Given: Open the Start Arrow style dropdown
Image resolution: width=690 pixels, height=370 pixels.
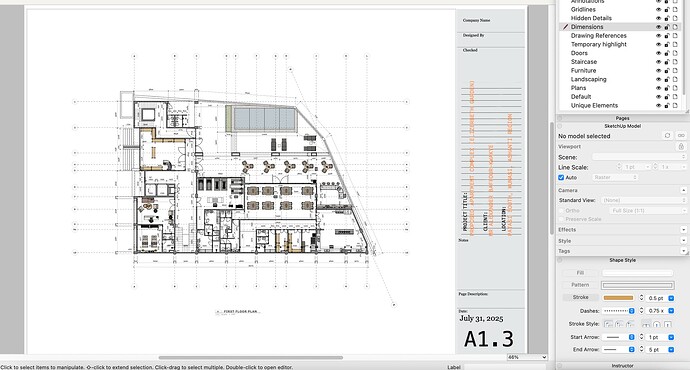Looking at the screenshot, I should (619, 337).
